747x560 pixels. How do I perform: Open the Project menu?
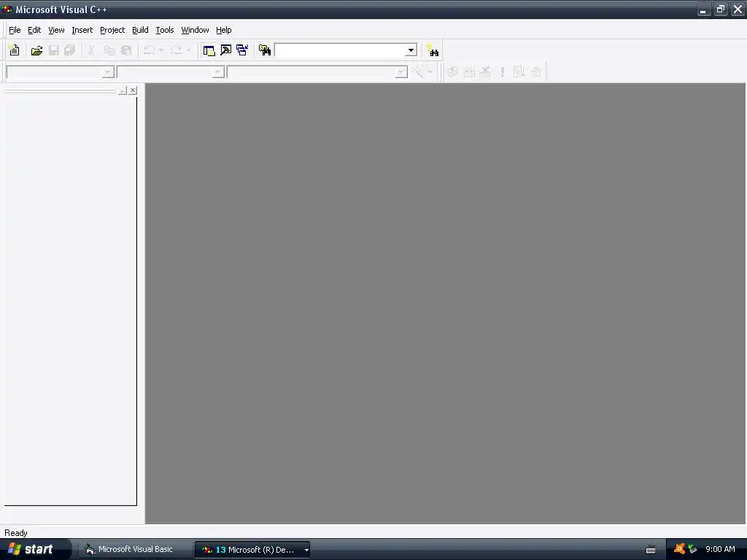pyautogui.click(x=112, y=30)
